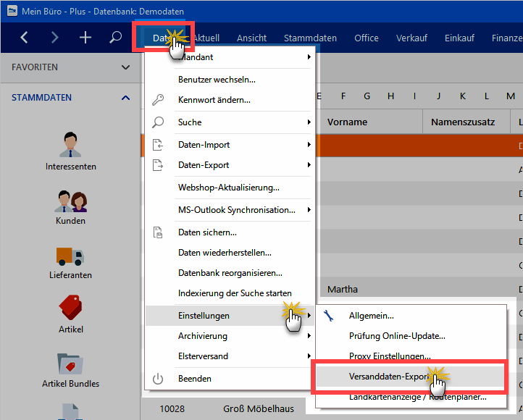The image size is (523, 420).
Task: Sort by the Vorname column header
Action: pyautogui.click(x=371, y=122)
